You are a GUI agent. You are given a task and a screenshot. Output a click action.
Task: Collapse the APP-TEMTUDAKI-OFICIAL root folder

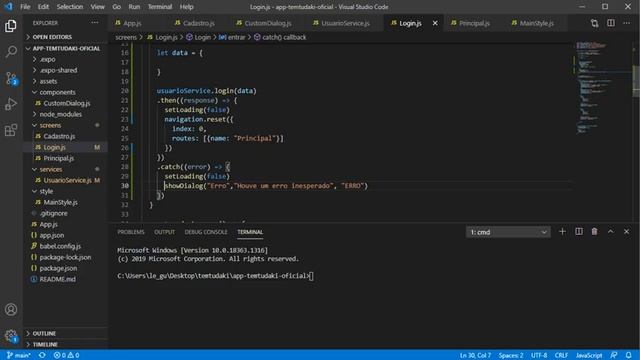tap(65, 48)
